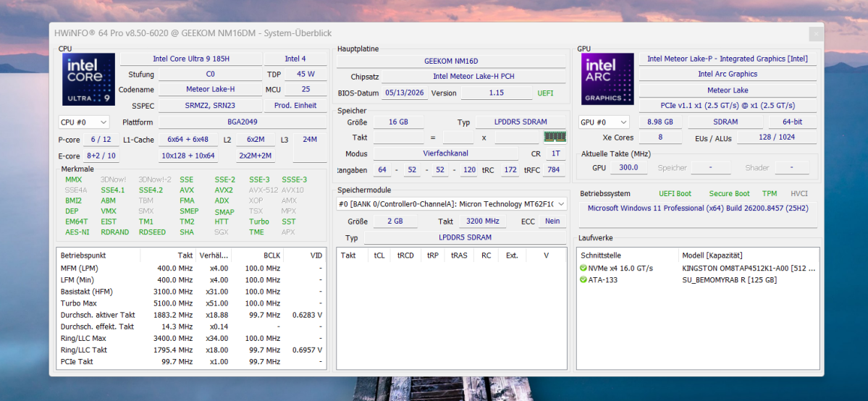Open the CPU #0 selector dropdown
Image resolution: width=868 pixels, height=401 pixels.
click(x=83, y=122)
